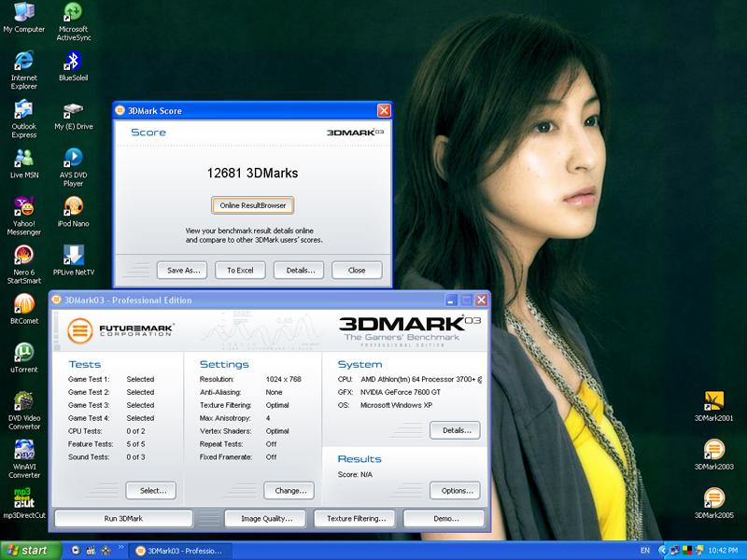Click Close button in Score dialog
Screen dimensions: 747x560
(357, 270)
